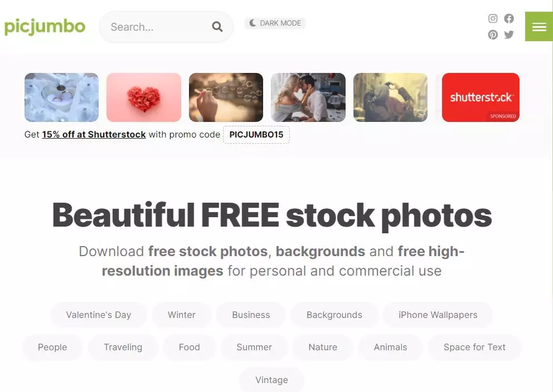The height and width of the screenshot is (392, 553).
Task: Open the red paper heart thumbnail
Action: 144,97
